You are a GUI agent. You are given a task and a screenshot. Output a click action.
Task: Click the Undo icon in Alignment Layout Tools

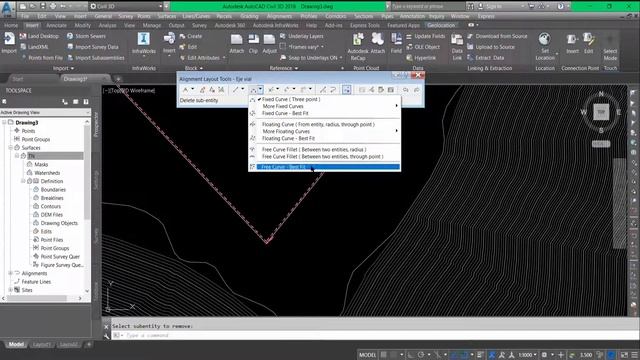coord(406,89)
